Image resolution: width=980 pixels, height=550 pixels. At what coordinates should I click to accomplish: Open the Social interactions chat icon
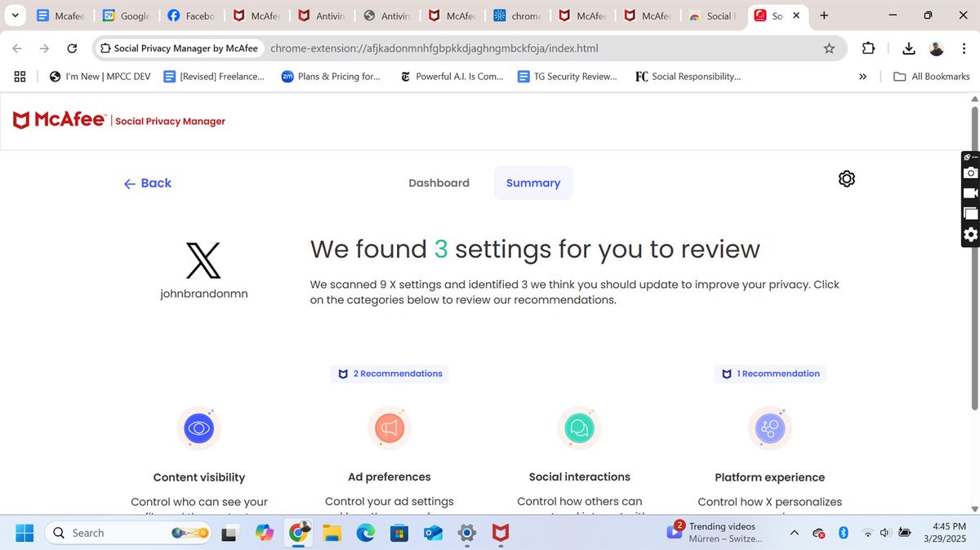579,428
